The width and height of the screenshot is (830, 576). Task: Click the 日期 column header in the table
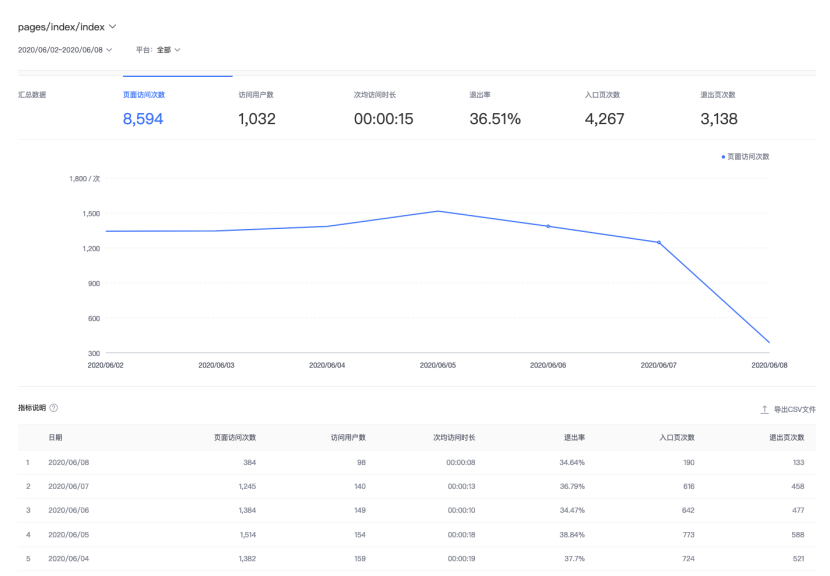55,438
